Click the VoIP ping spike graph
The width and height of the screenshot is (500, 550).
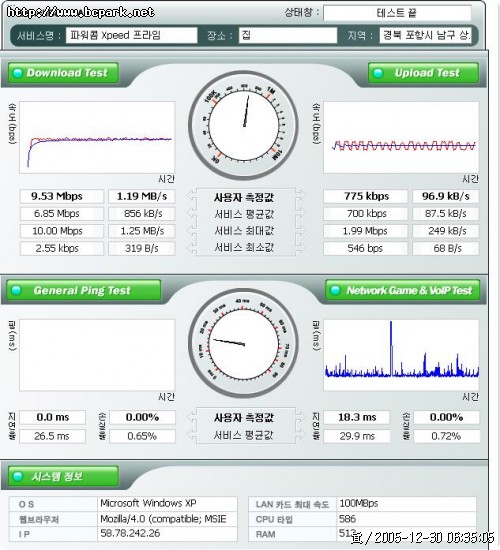[401, 355]
